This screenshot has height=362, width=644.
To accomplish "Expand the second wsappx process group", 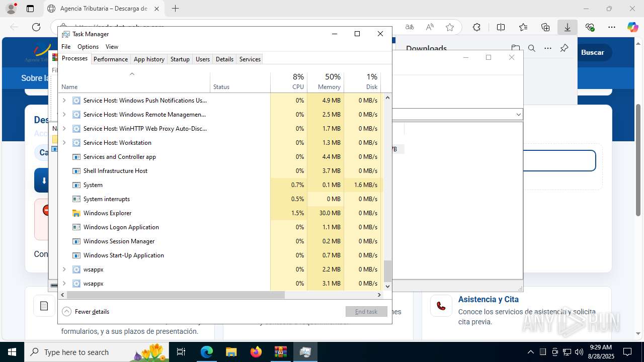I will (x=64, y=284).
